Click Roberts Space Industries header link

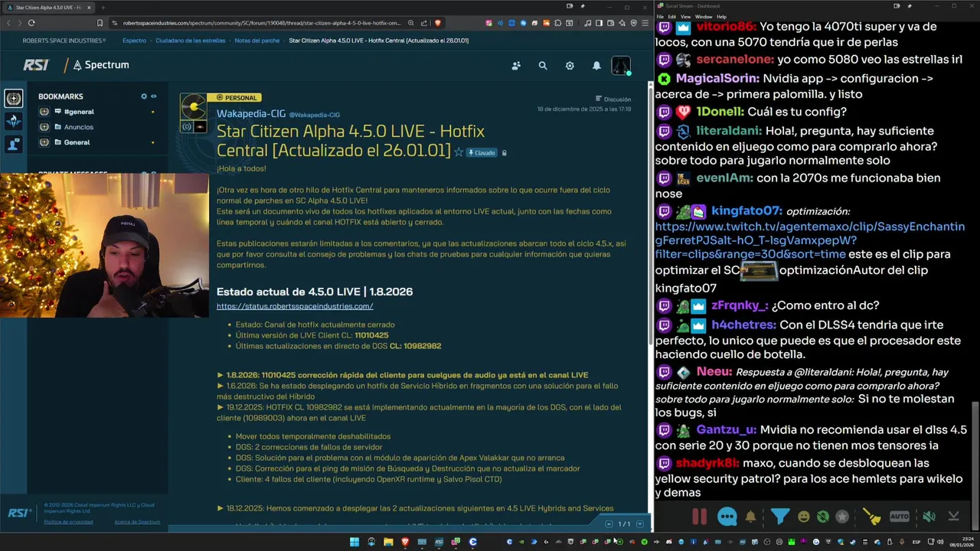64,41
